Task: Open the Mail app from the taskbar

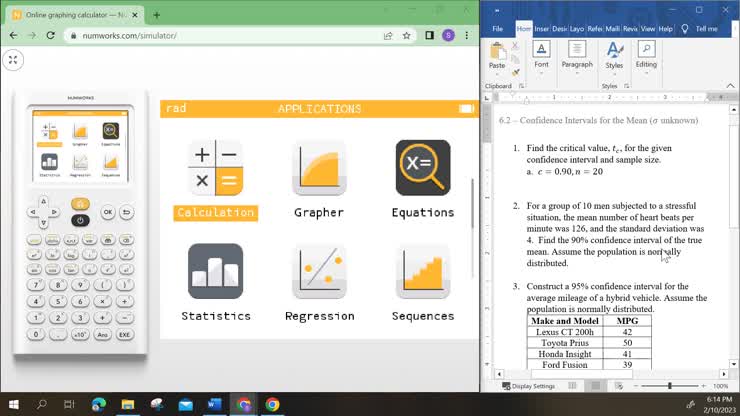Action: click(185, 405)
